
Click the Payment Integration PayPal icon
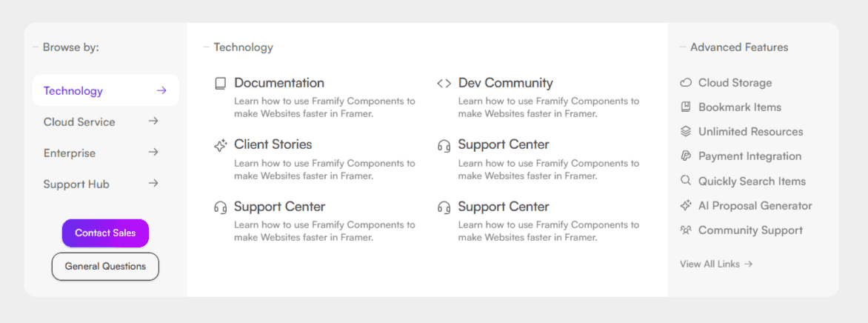point(686,156)
